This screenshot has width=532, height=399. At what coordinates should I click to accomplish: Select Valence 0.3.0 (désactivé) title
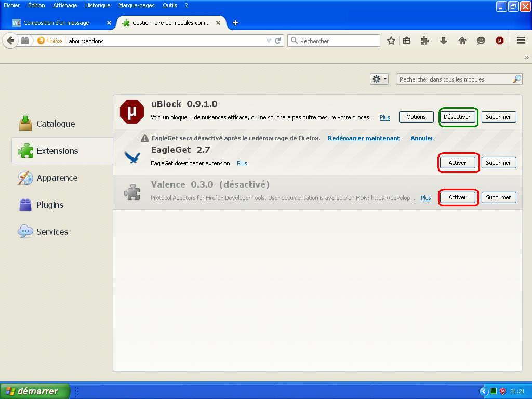(210, 184)
